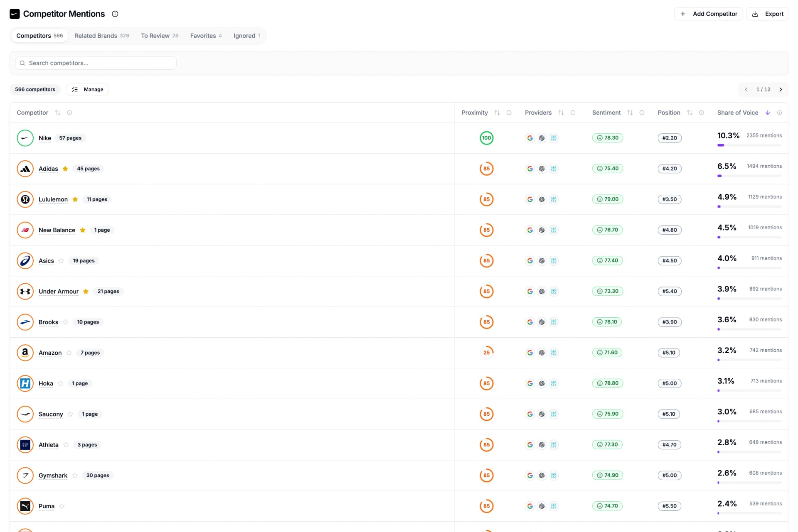Click the Manage button
This screenshot has height=532, width=798.
(87, 89)
